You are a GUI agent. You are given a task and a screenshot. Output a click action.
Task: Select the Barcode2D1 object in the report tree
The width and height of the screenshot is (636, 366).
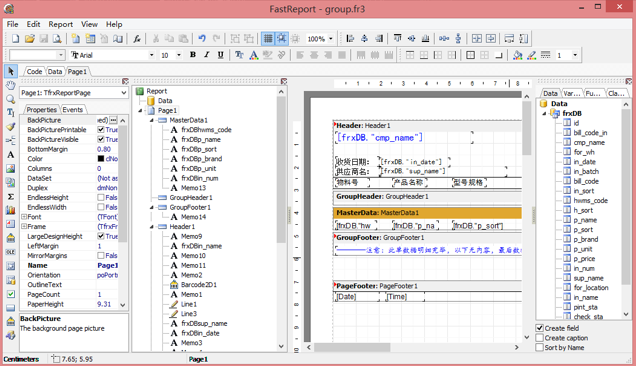pyautogui.click(x=198, y=284)
